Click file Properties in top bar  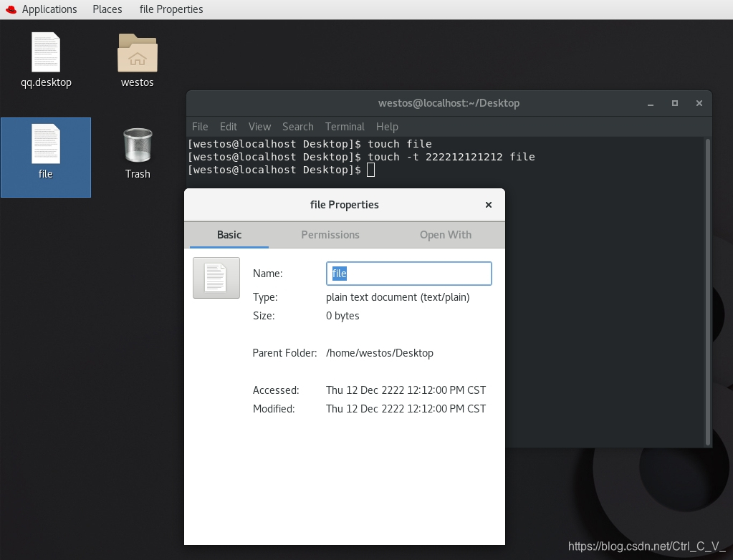point(171,9)
